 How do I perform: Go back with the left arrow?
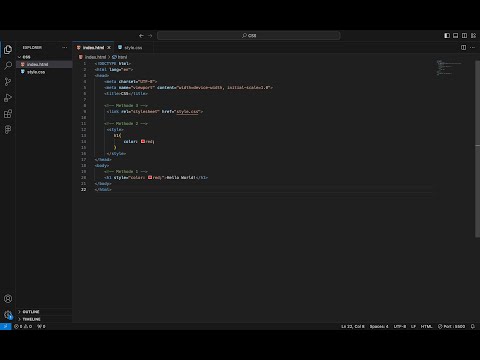point(141,36)
